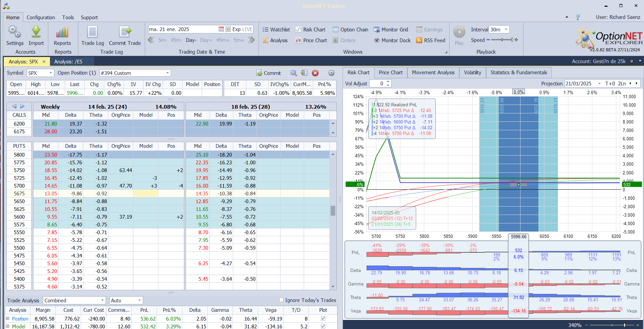Open the Monitor Dock window
The height and width of the screenshot is (329, 644).
pos(392,40)
